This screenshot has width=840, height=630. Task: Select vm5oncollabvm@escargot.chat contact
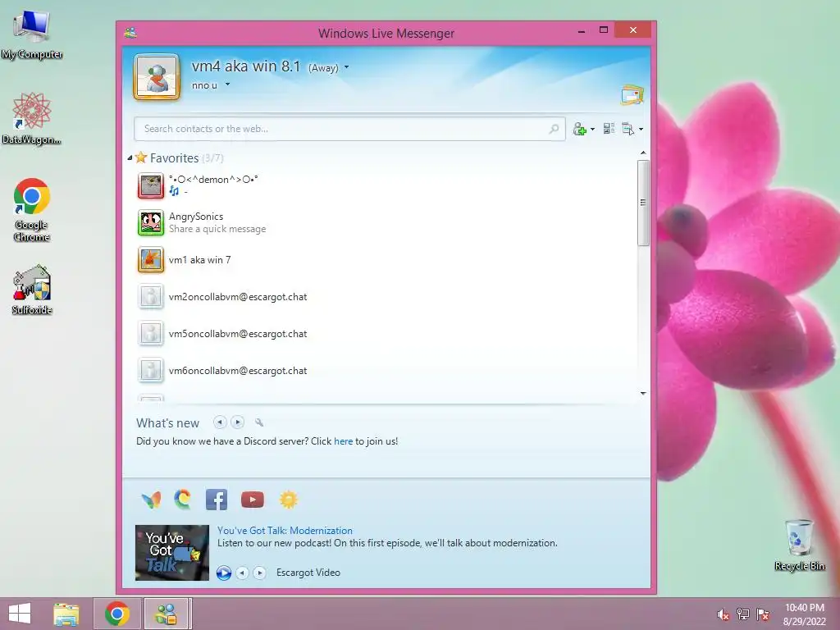pyautogui.click(x=238, y=334)
